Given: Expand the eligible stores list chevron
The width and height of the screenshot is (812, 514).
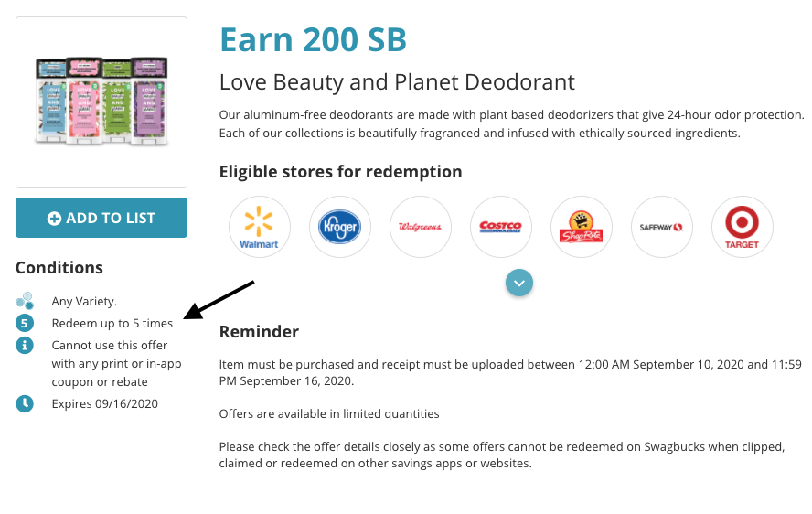Looking at the screenshot, I should [519, 283].
